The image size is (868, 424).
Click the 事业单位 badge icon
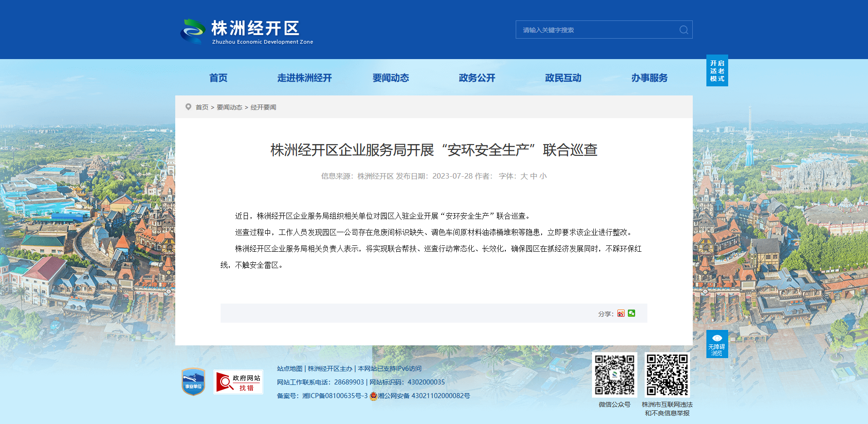coord(193,382)
